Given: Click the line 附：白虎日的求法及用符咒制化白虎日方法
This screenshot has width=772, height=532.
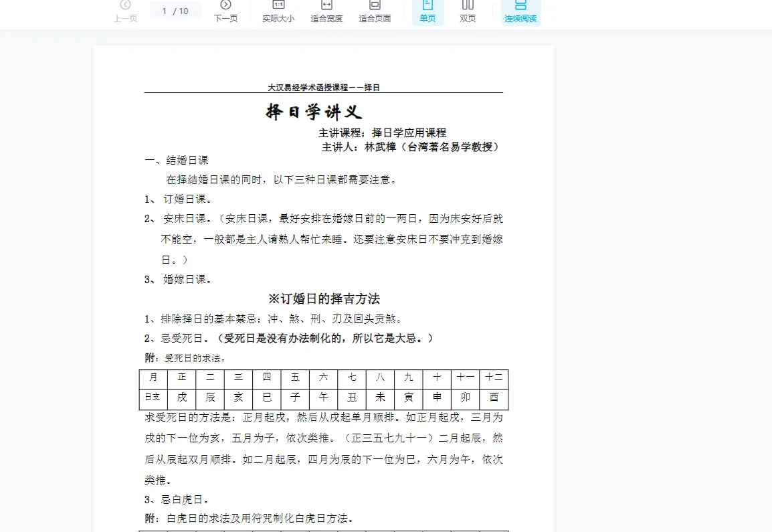Looking at the screenshot, I should coord(249,518).
